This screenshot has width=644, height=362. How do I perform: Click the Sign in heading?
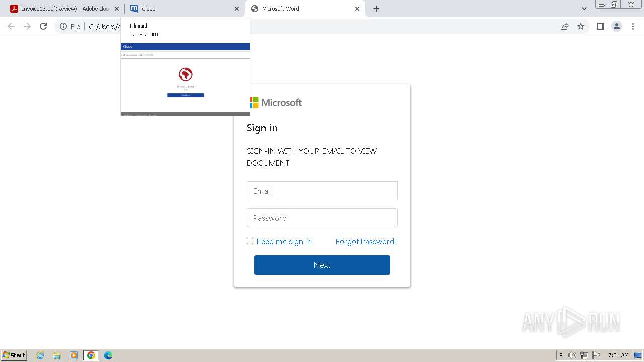[x=262, y=128]
